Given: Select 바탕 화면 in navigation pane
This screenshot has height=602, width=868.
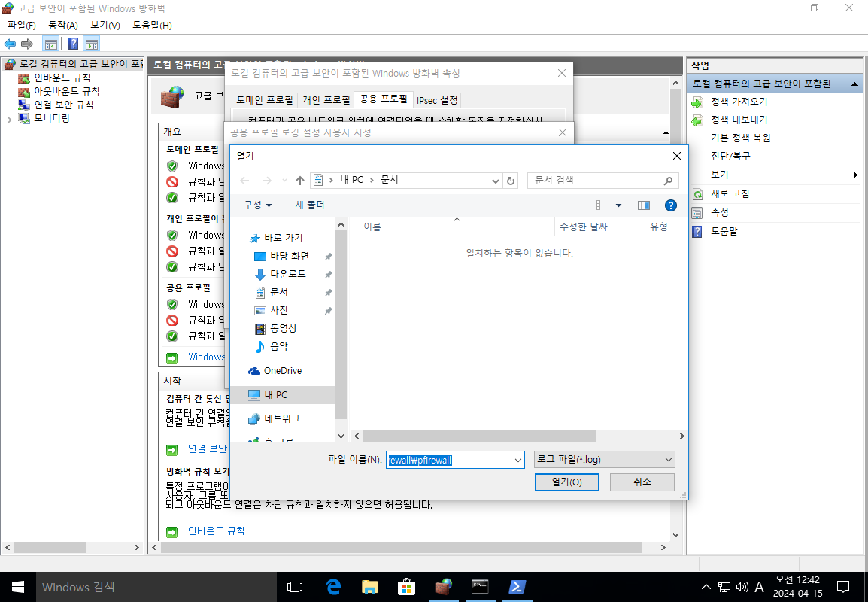Looking at the screenshot, I should 289,257.
